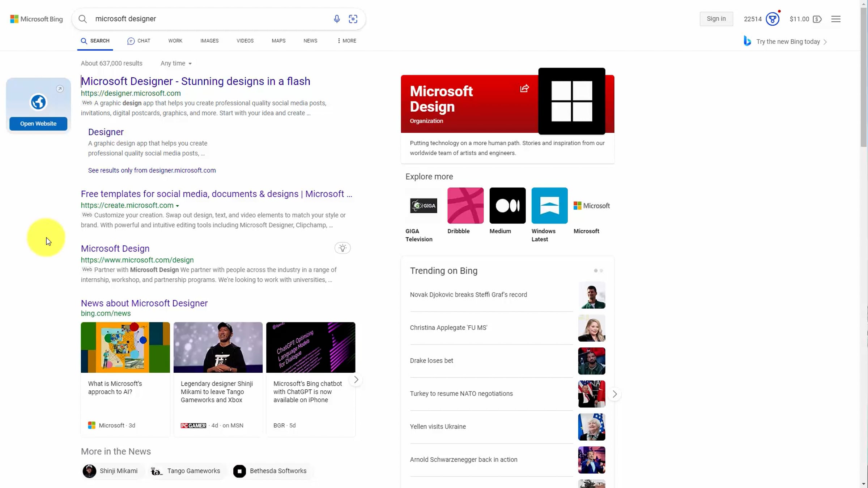Click the share icon on Microsoft Design card

coord(524,89)
